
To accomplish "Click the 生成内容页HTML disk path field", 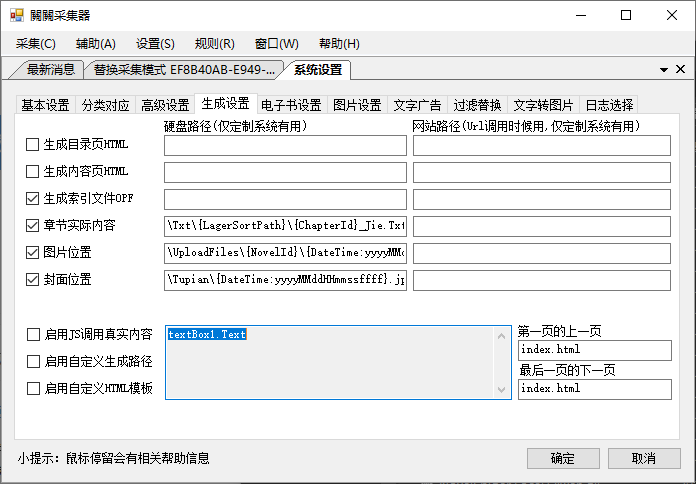I will coord(285,172).
